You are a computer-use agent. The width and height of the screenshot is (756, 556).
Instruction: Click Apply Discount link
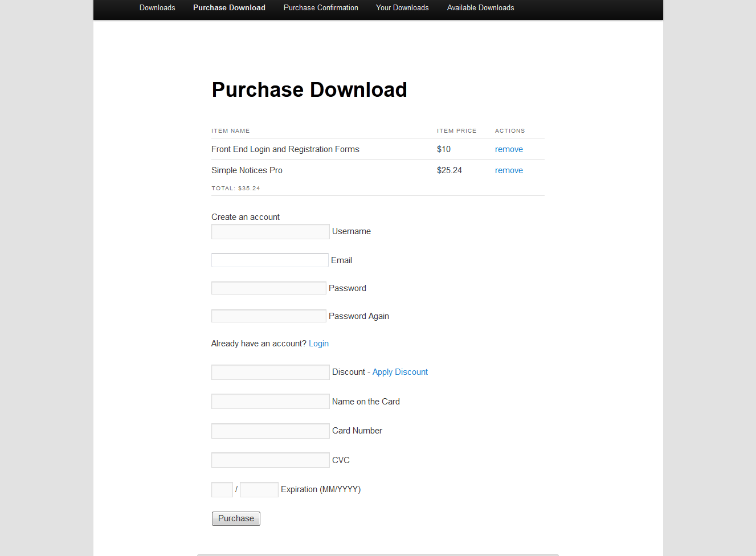[400, 372]
